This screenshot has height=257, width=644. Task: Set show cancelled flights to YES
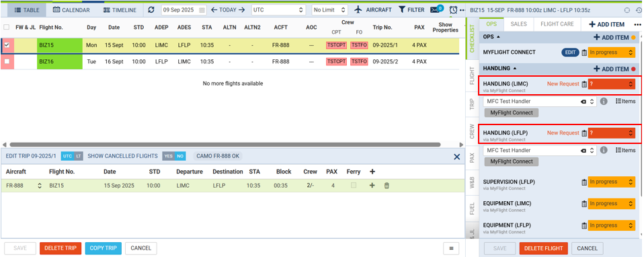(x=167, y=156)
